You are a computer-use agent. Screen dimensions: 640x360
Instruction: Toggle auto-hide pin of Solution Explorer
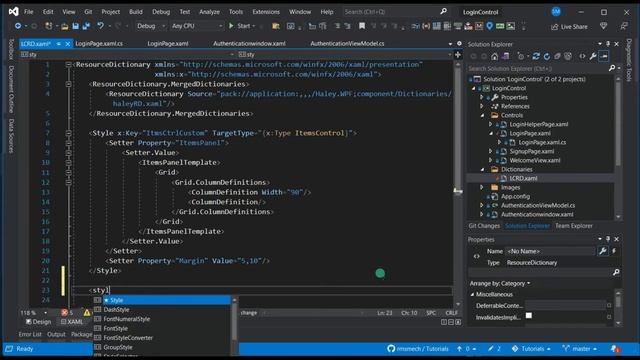[x=608, y=44]
